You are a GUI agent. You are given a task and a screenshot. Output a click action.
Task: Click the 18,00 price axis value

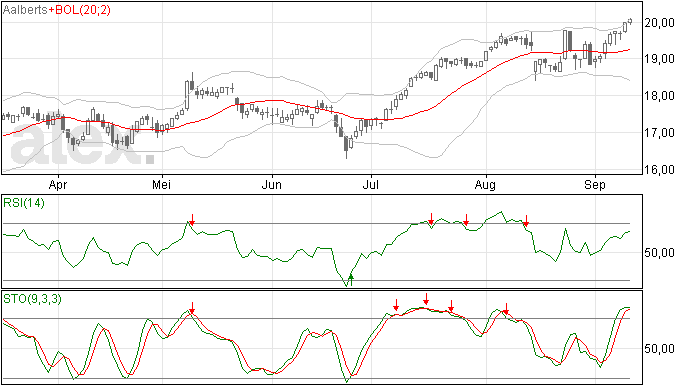pyautogui.click(x=659, y=96)
